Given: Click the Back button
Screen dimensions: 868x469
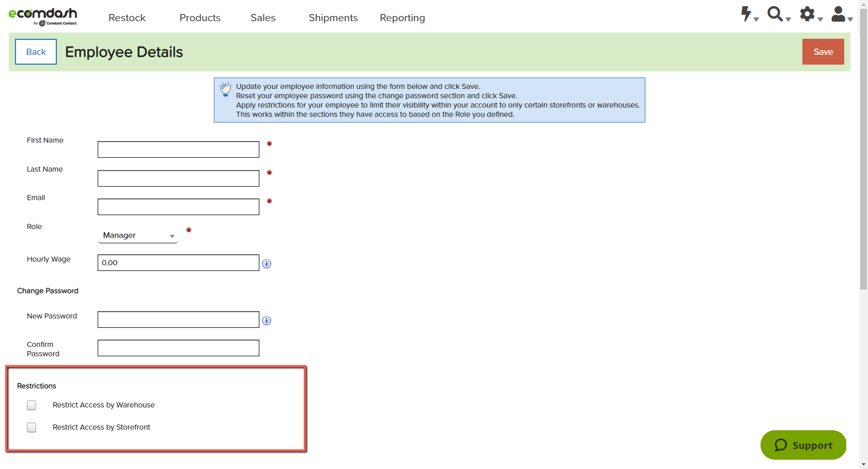Looking at the screenshot, I should click(x=36, y=52).
